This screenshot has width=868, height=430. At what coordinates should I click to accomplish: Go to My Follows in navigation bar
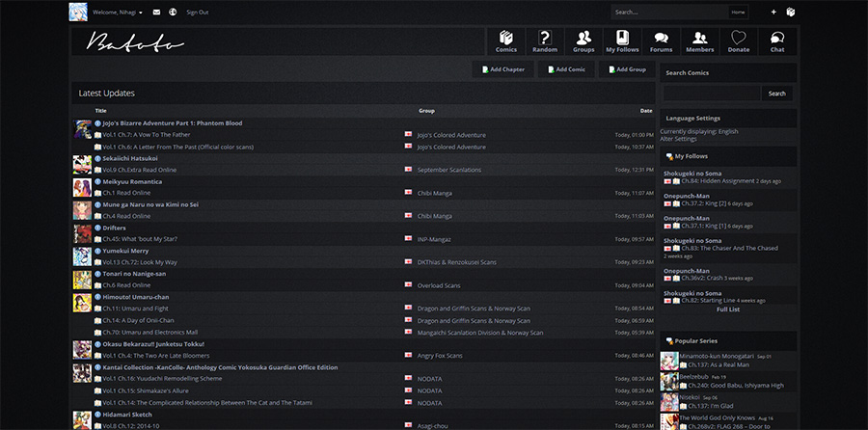622,40
